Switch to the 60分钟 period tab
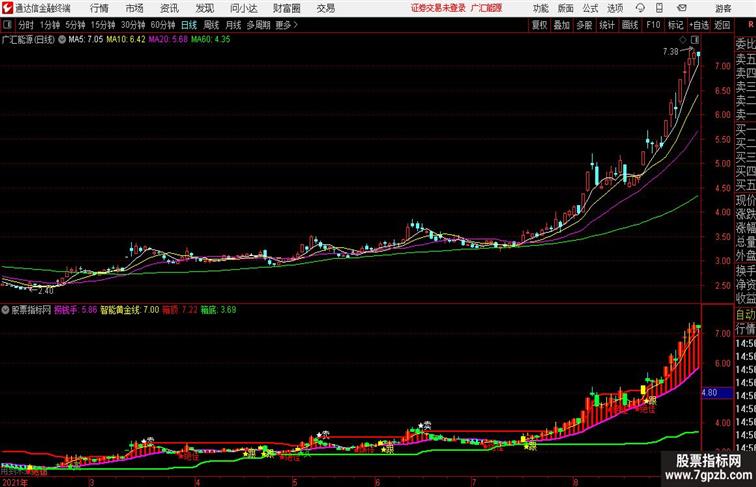The height and width of the screenshot is (487, 756). point(163,25)
